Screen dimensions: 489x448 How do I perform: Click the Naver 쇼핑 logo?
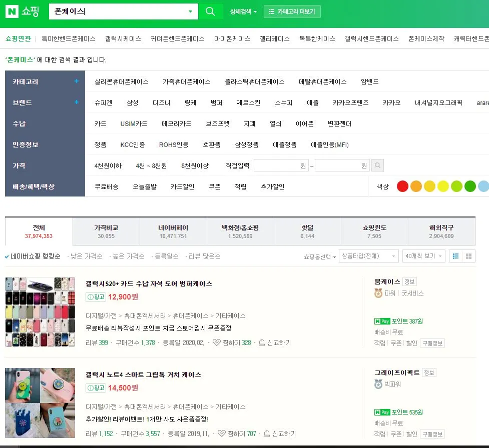tap(22, 11)
